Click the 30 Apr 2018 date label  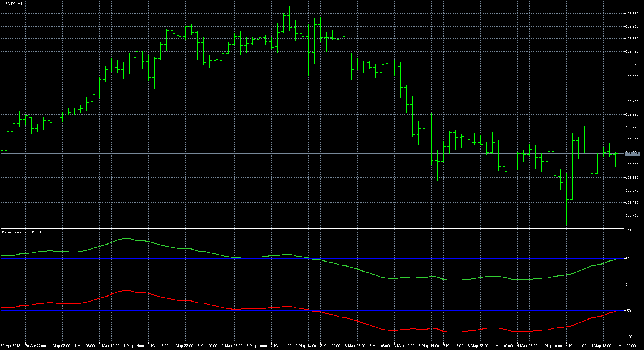click(11, 345)
